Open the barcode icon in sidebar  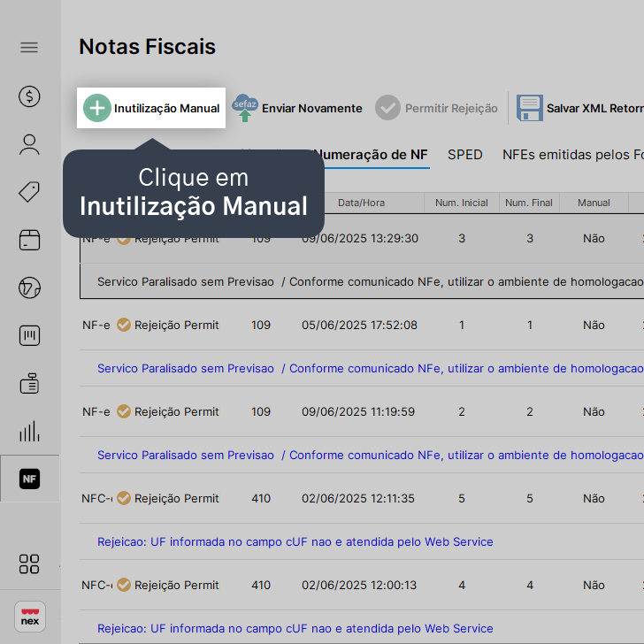tap(29, 335)
